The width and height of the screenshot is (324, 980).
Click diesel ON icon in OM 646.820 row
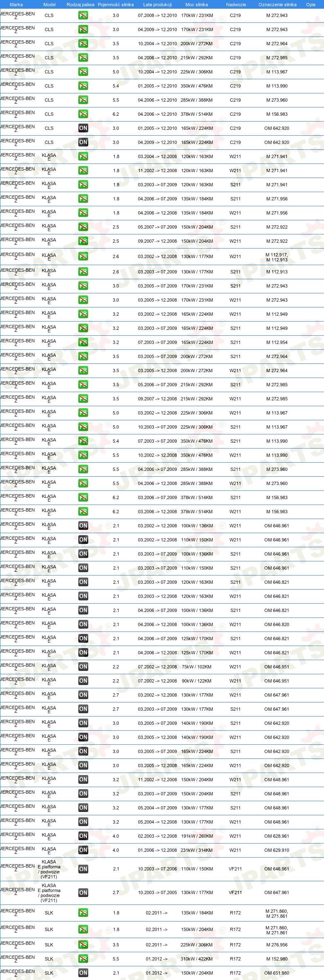click(x=83, y=624)
